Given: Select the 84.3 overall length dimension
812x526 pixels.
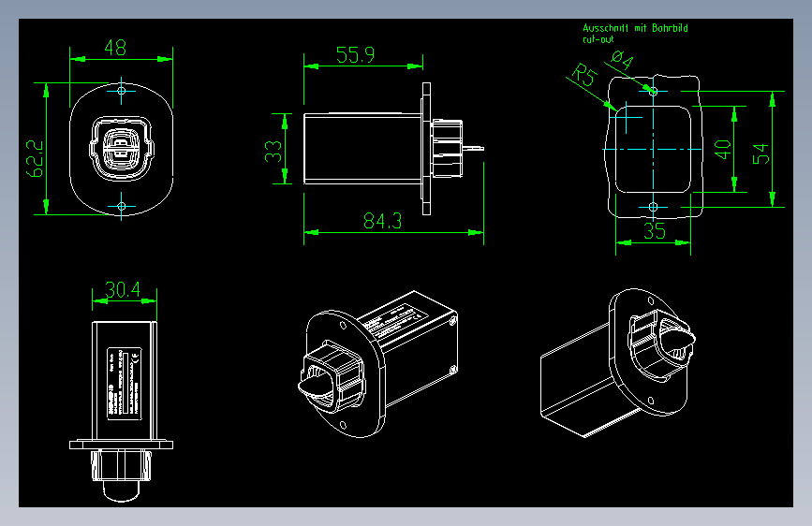Looking at the screenshot, I should tap(383, 221).
